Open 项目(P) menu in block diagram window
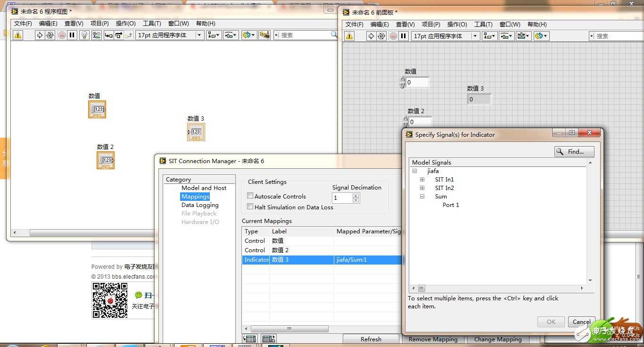 pos(99,24)
